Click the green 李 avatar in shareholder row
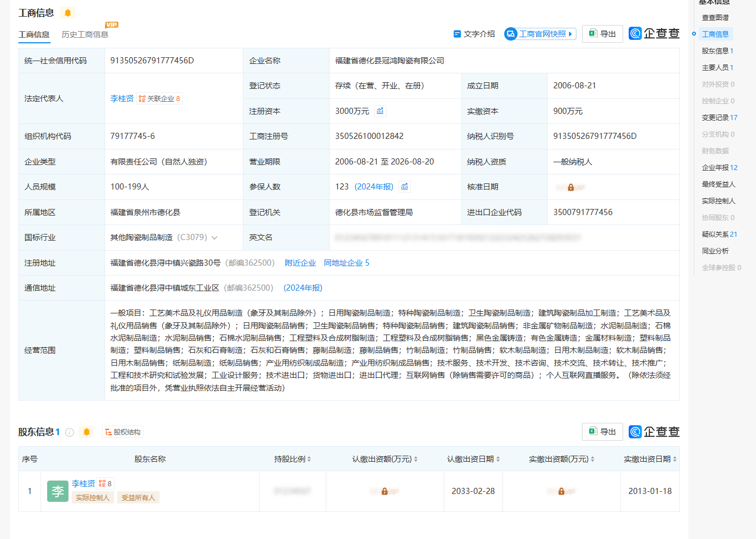This screenshot has height=539, width=756. coord(58,491)
